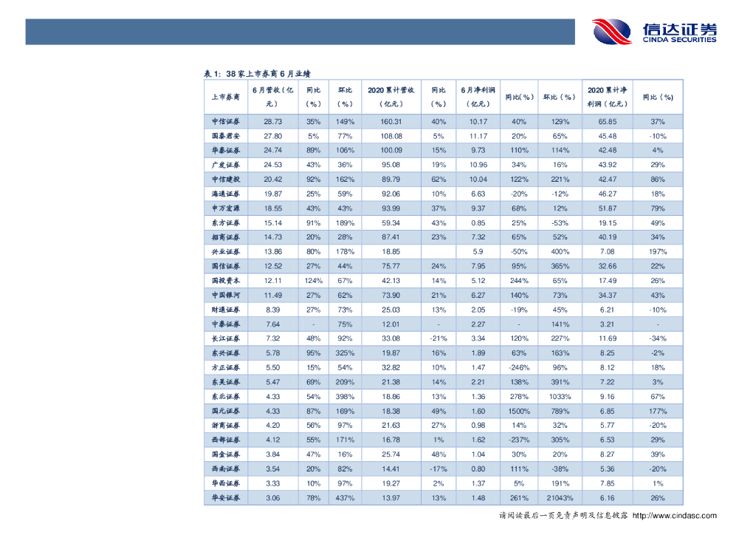Viewport: 756px width, 535px height.
Task: Select the 2020累计营收(亿元) column header
Action: pyautogui.click(x=391, y=97)
